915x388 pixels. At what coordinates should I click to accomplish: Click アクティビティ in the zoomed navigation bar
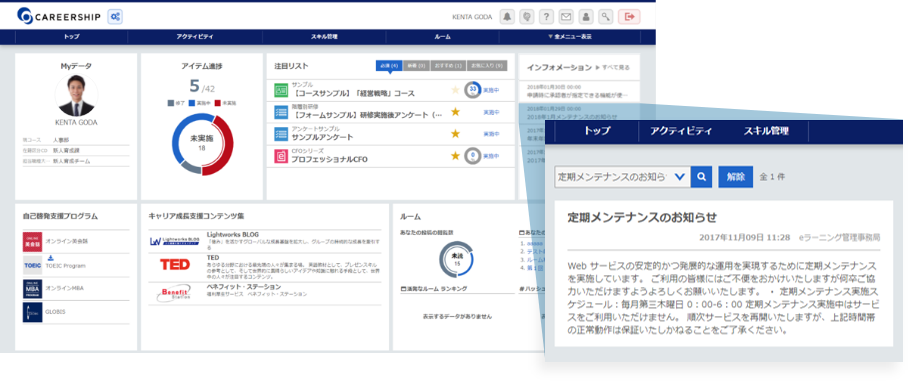[682, 131]
